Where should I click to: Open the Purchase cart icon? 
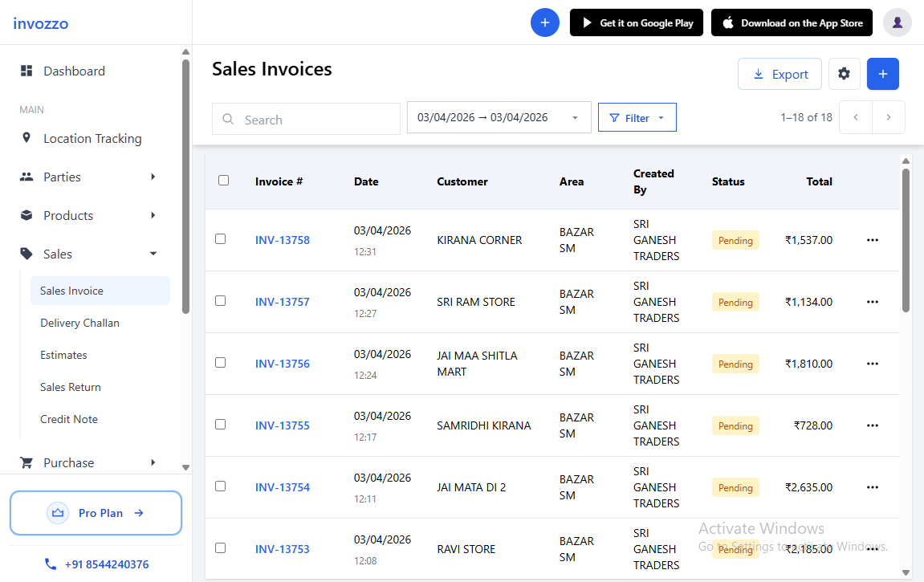pyautogui.click(x=27, y=462)
